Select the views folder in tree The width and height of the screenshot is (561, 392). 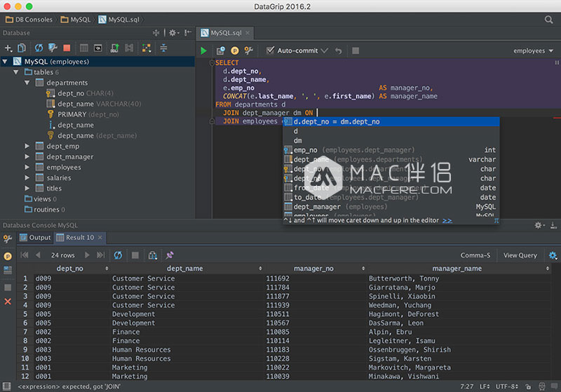click(x=41, y=199)
